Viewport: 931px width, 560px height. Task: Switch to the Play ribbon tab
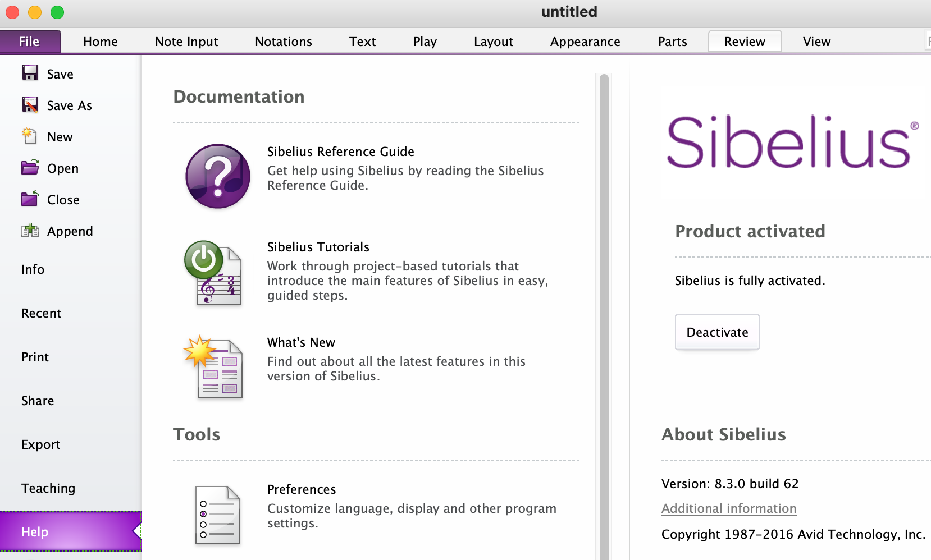425,42
